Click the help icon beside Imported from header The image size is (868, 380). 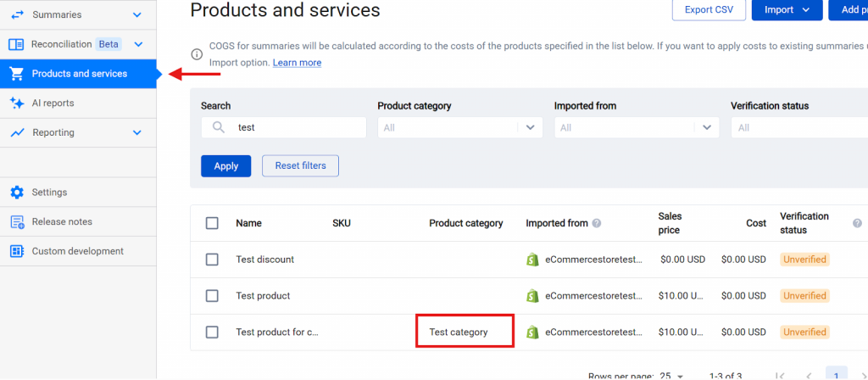tap(597, 224)
